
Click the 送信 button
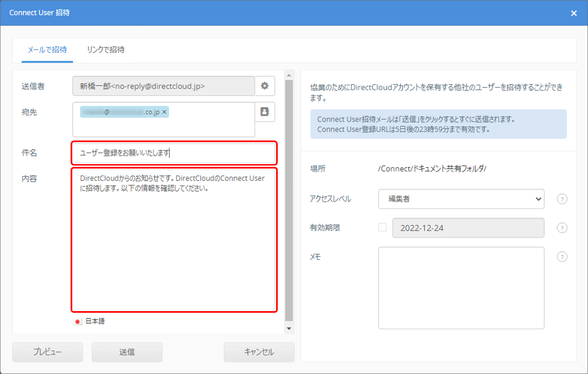[127, 352]
